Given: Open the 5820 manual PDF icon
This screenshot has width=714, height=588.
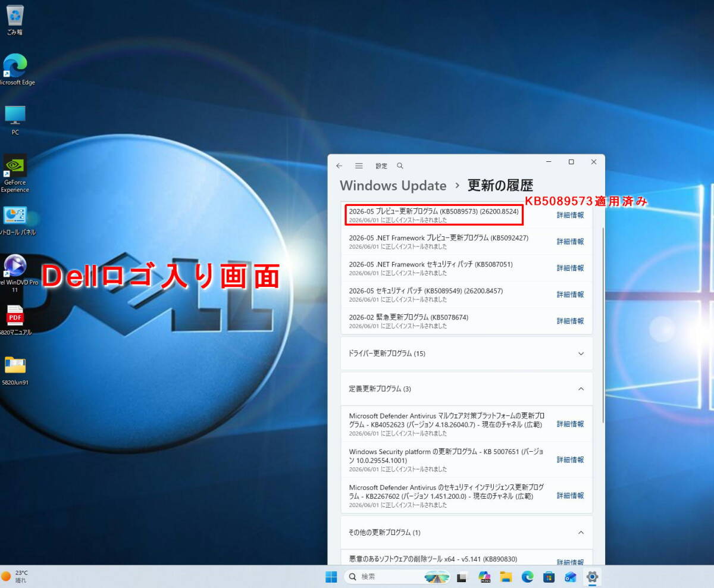Looking at the screenshot, I should (x=15, y=320).
